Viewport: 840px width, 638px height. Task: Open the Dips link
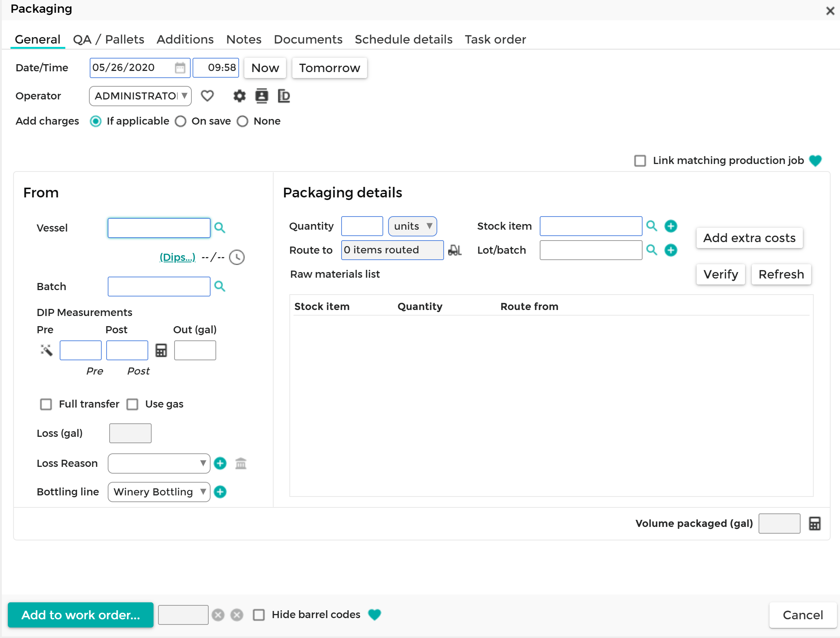click(177, 257)
